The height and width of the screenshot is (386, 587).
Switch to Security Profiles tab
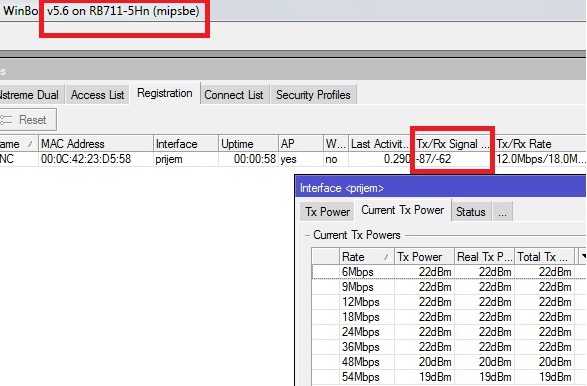point(313,95)
